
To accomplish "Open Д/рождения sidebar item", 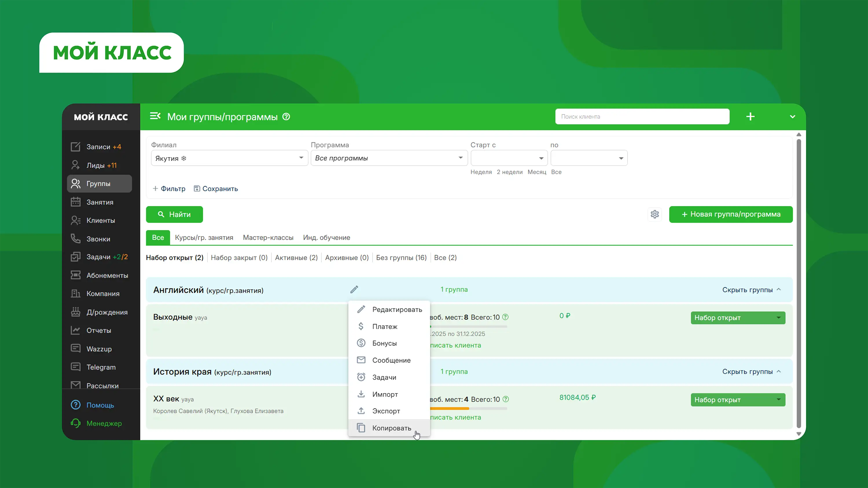I will click(106, 312).
